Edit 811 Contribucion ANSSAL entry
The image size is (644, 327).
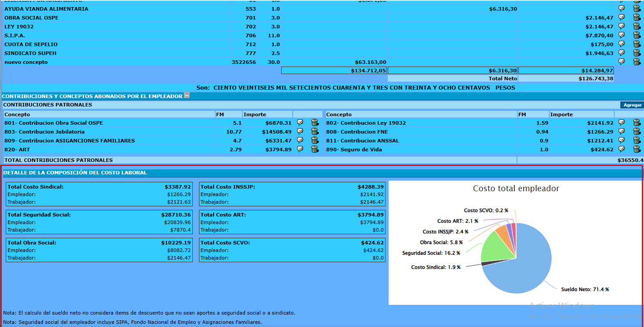click(622, 140)
